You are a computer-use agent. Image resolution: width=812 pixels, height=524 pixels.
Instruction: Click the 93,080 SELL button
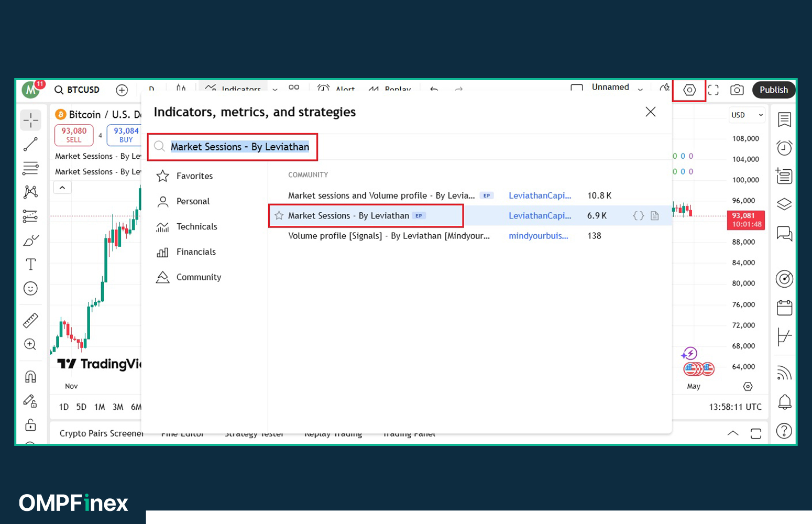(x=74, y=135)
